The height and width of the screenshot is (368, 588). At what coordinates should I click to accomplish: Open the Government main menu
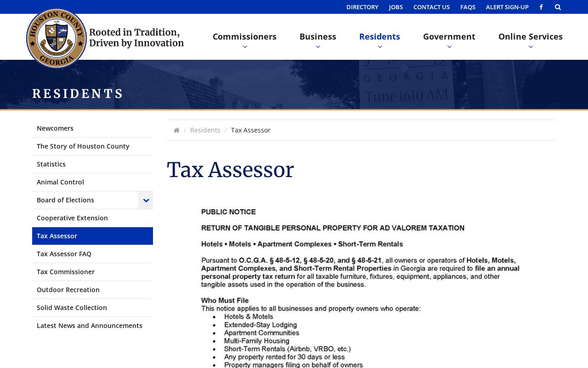(449, 36)
